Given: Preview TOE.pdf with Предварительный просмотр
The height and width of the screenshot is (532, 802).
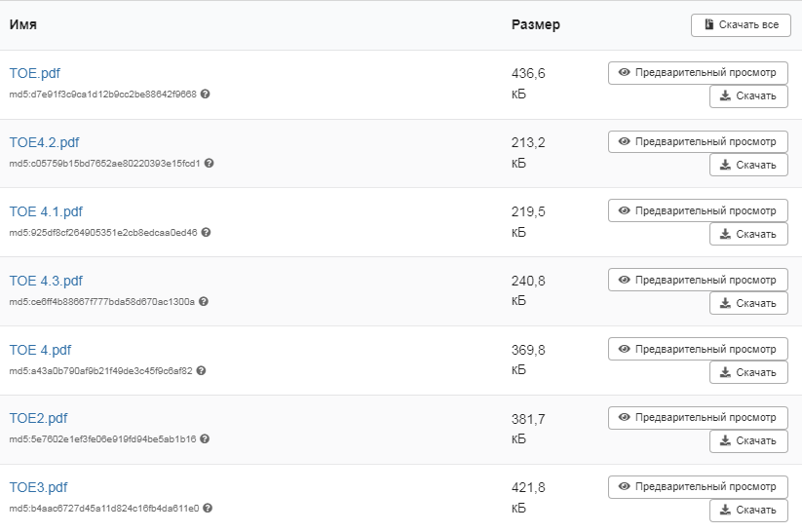Looking at the screenshot, I should [x=698, y=73].
